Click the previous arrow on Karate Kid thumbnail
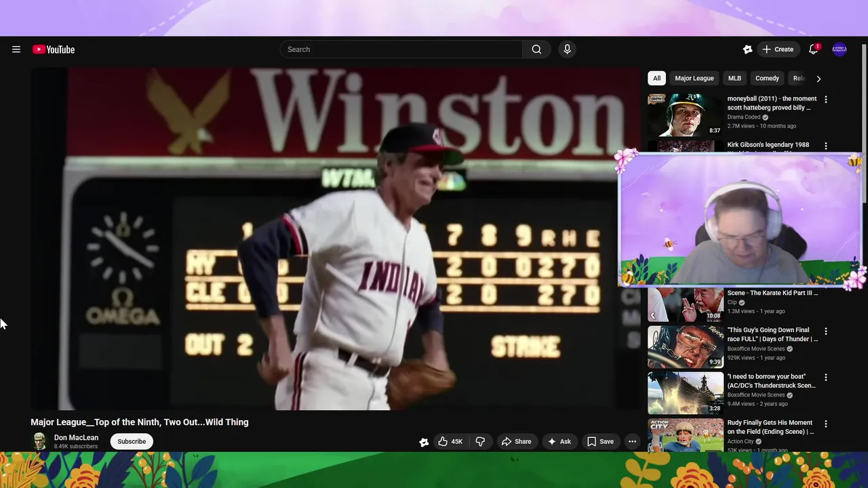The width and height of the screenshot is (868, 488). (653, 316)
